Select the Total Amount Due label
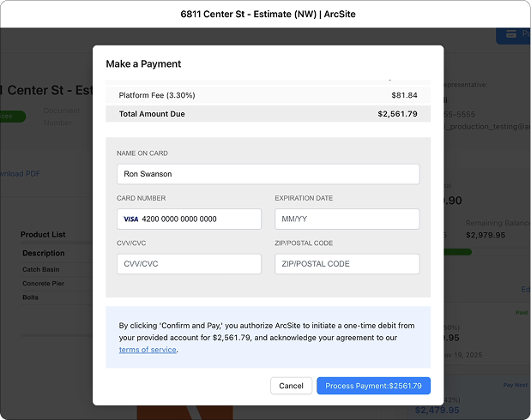Viewport: 531px width, 420px height. tap(152, 114)
